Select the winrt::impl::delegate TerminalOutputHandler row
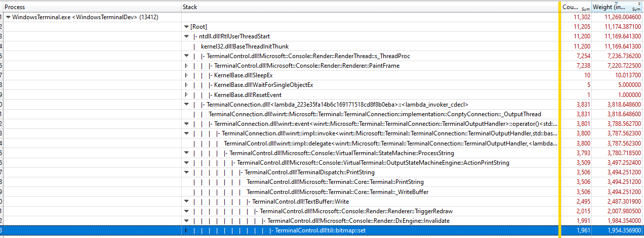This screenshot has height=238, width=644. coord(321,144)
